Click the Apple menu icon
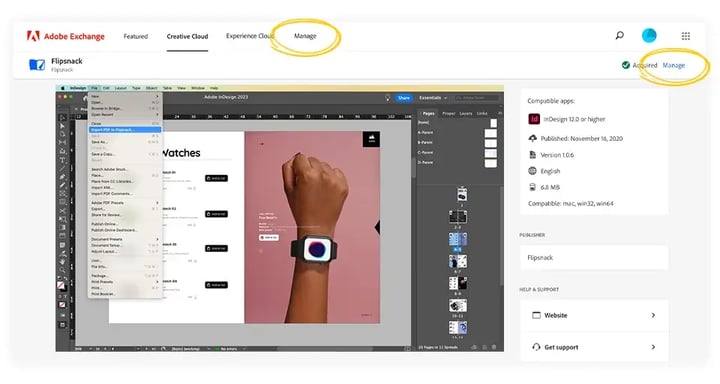This screenshot has height=384, width=720. 62,88
